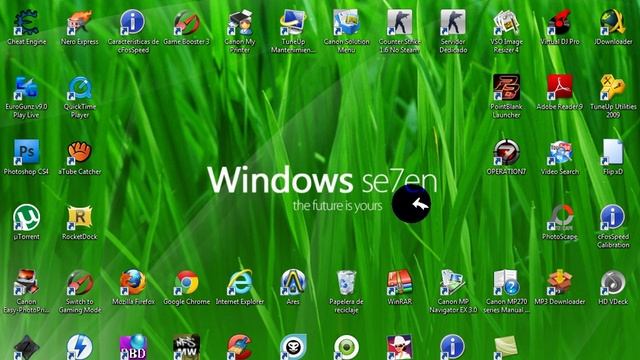Launch Counter Strike 1.6 No Steam

click(400, 22)
